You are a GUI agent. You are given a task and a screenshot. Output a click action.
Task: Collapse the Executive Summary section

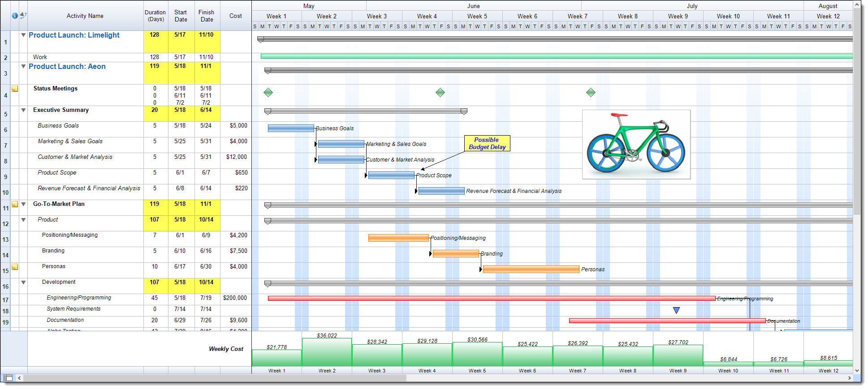(x=23, y=110)
